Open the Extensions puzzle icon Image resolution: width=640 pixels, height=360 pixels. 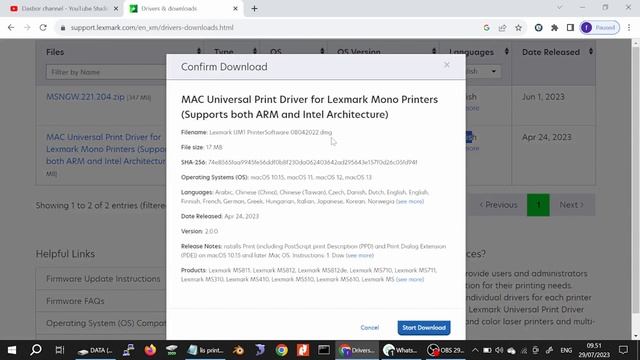coord(554,28)
